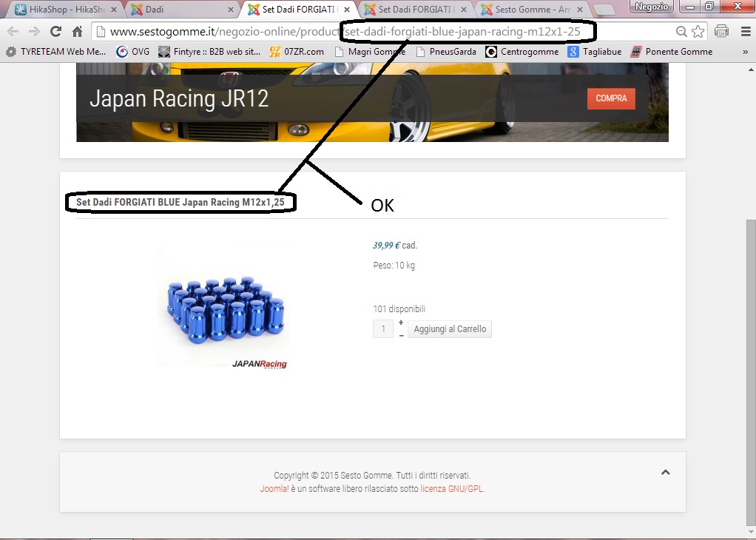
Task: Close the HikaShop tab
Action: pyautogui.click(x=114, y=10)
